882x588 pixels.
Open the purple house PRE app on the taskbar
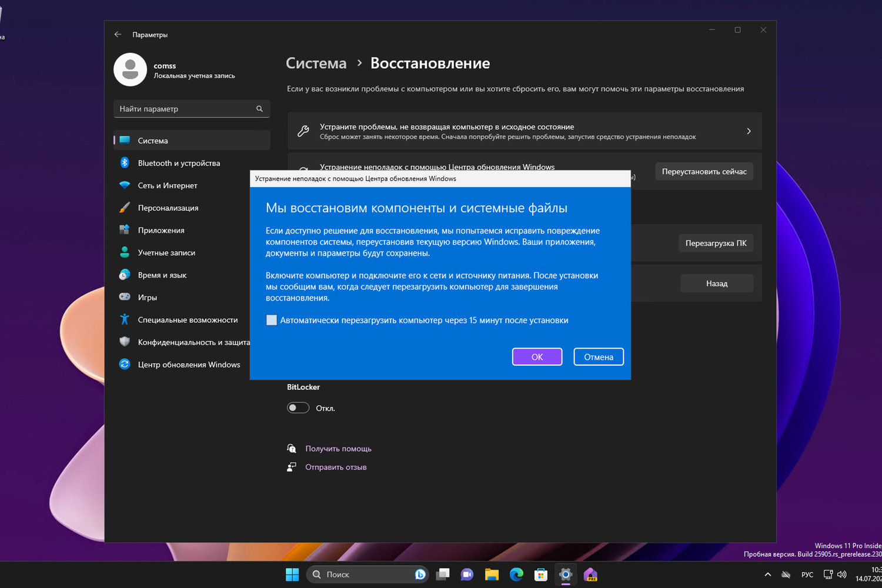590,574
